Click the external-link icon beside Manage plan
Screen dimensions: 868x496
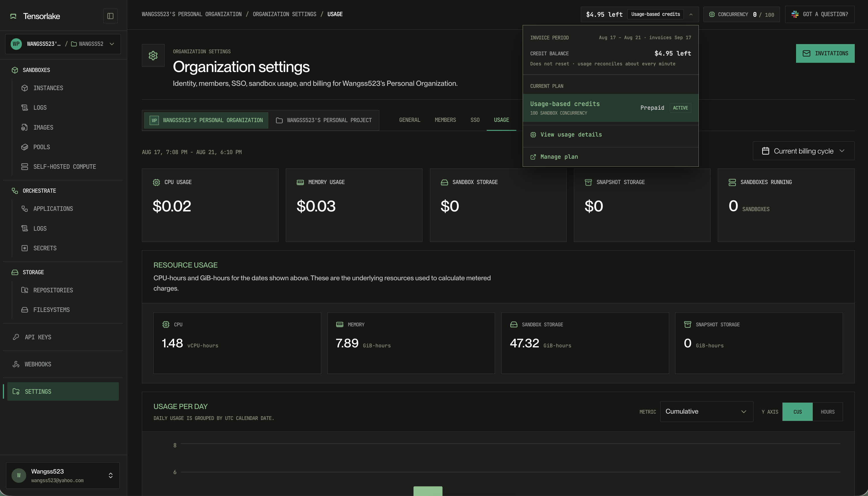pos(533,157)
